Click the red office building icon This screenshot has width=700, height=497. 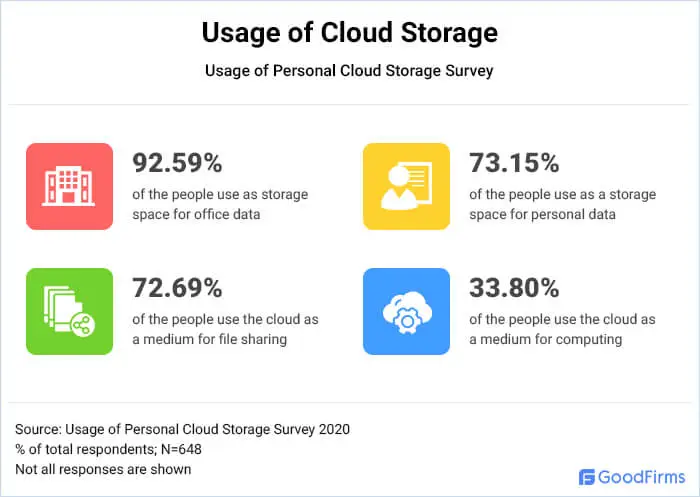tap(69, 186)
